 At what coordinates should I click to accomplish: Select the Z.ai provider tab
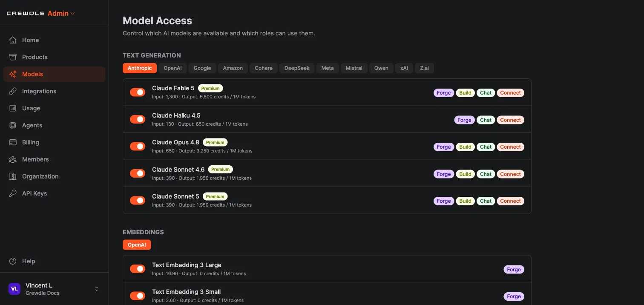pos(425,68)
